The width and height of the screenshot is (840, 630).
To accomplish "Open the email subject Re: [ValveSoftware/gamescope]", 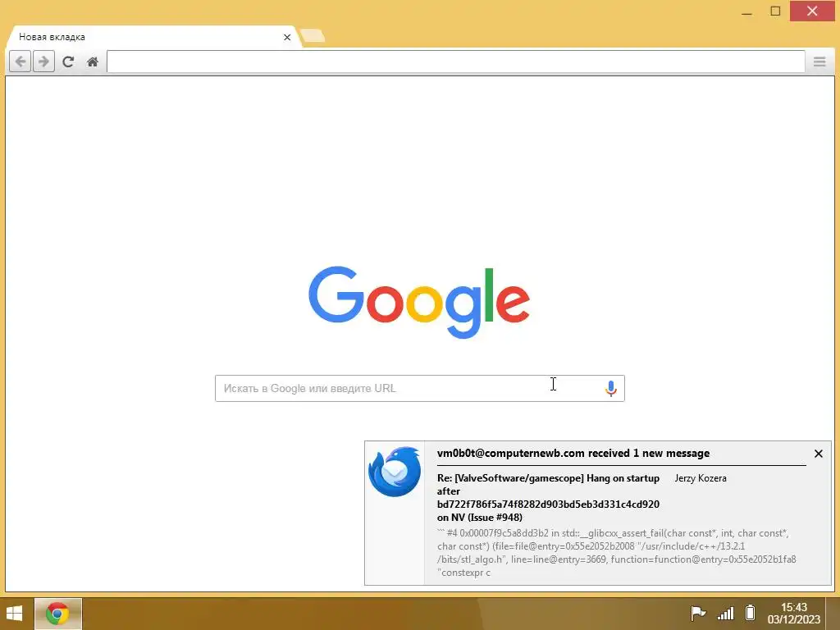I will coord(548,498).
